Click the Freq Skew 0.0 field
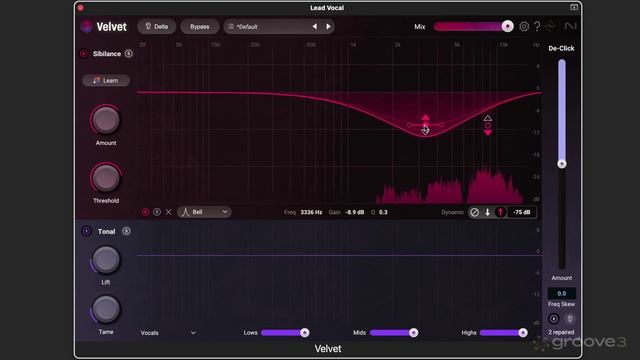The height and width of the screenshot is (360, 640). (x=562, y=293)
